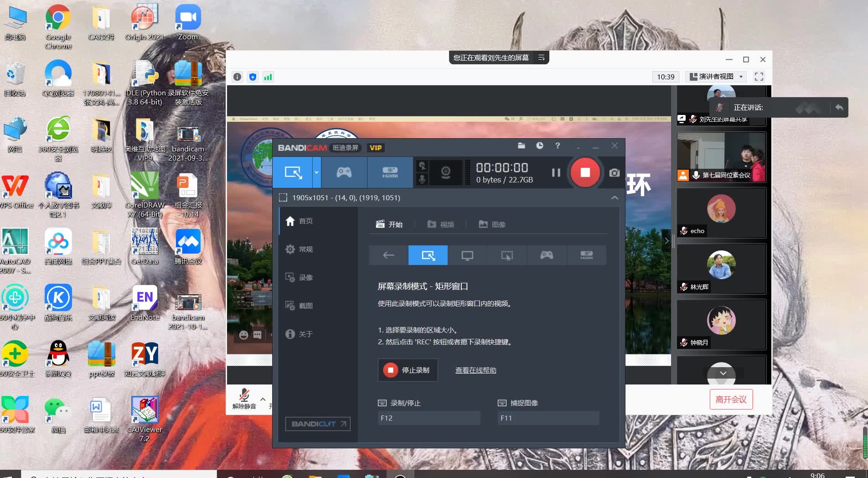Viewport: 868px width, 478px height.
Task: Select 钟晓月 participant video tile
Action: click(x=721, y=324)
